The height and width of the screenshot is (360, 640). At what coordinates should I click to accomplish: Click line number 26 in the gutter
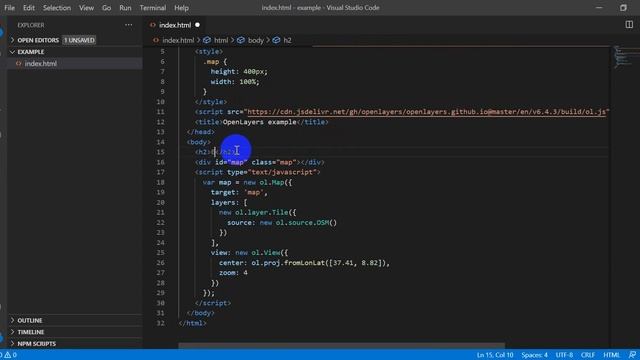point(160,263)
